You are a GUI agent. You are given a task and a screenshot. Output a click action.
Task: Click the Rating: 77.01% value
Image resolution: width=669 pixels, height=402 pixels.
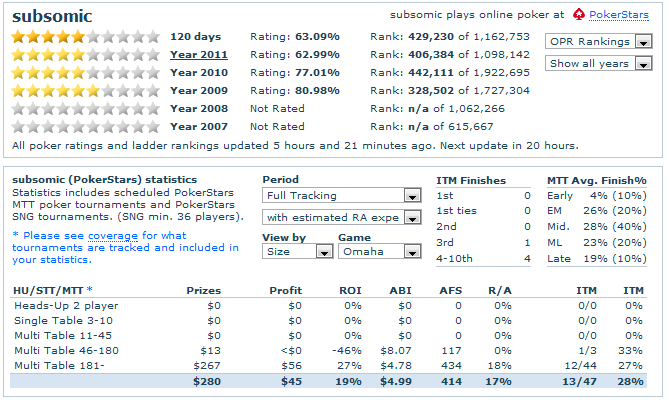point(295,73)
